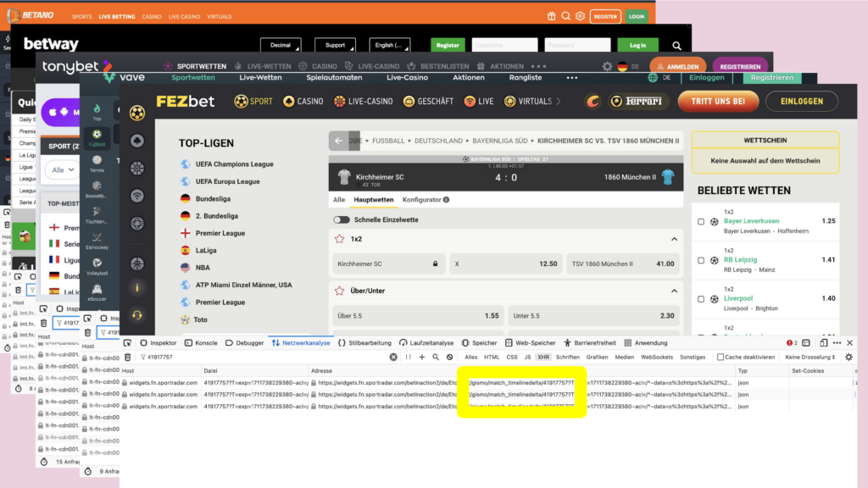Click the Konfigurator info icon
Screen dimensions: 868x488
point(446,200)
